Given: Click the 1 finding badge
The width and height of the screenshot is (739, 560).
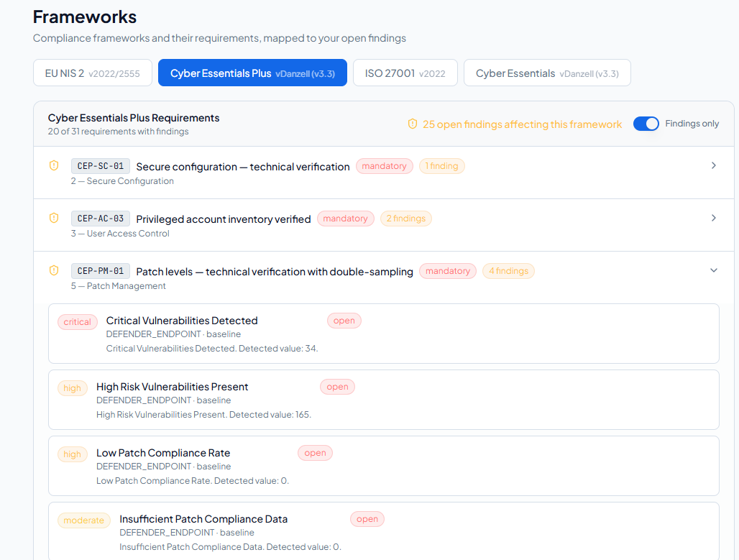Looking at the screenshot, I should [x=441, y=166].
